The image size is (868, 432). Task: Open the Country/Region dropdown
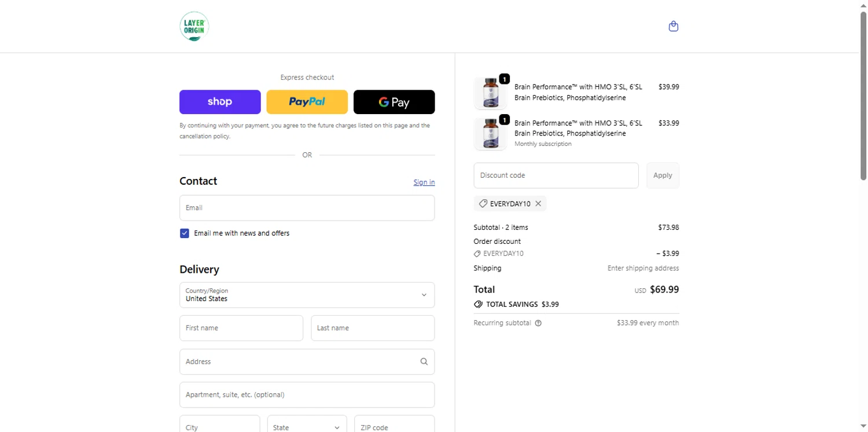pyautogui.click(x=307, y=295)
